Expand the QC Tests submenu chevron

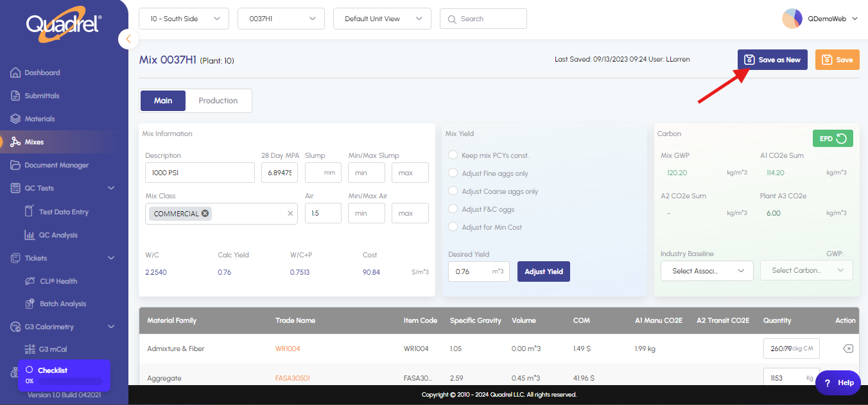111,188
